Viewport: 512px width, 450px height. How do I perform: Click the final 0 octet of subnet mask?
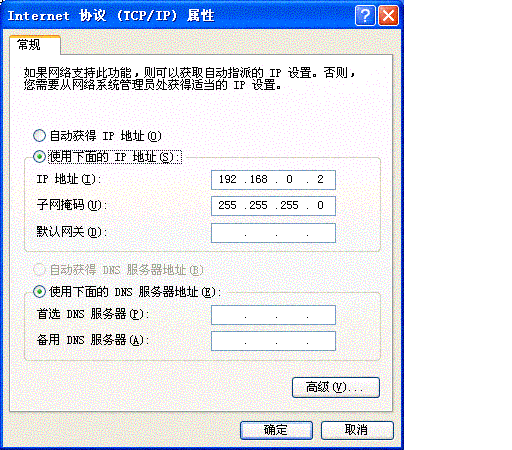pos(320,205)
